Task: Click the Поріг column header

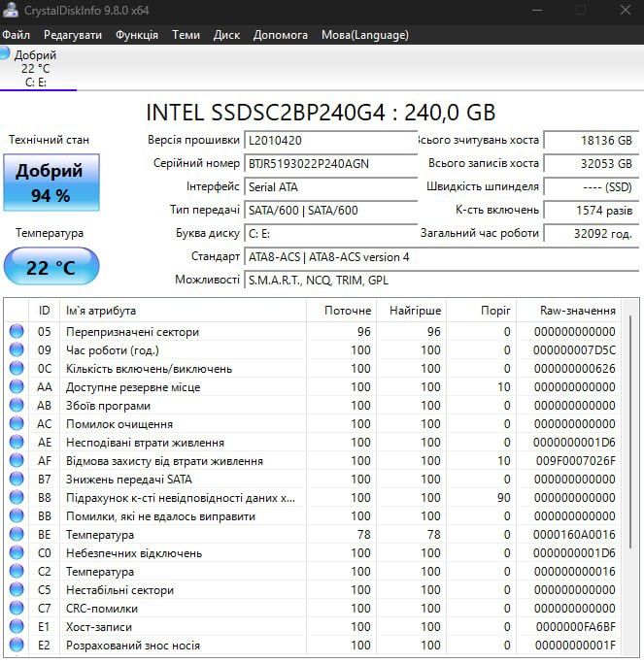Action: pos(481,311)
